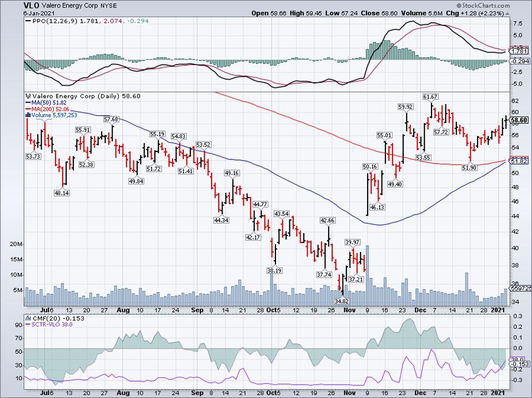
Task: Click the 49.84 trough label
Action: click(x=136, y=181)
